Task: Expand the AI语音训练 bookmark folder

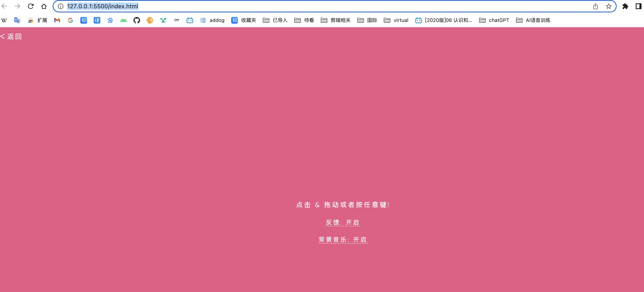Action: coord(533,20)
